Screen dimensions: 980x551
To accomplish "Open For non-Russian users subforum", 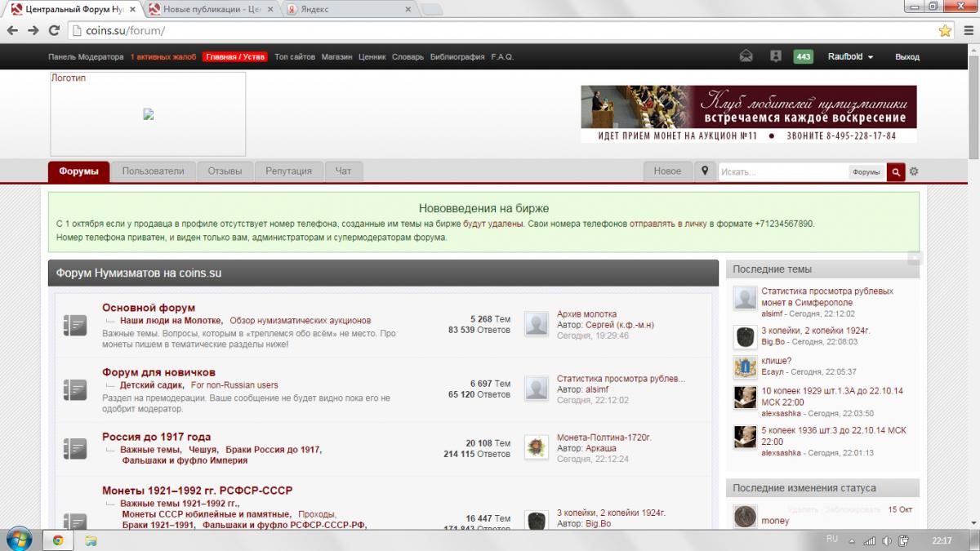I will 234,385.
